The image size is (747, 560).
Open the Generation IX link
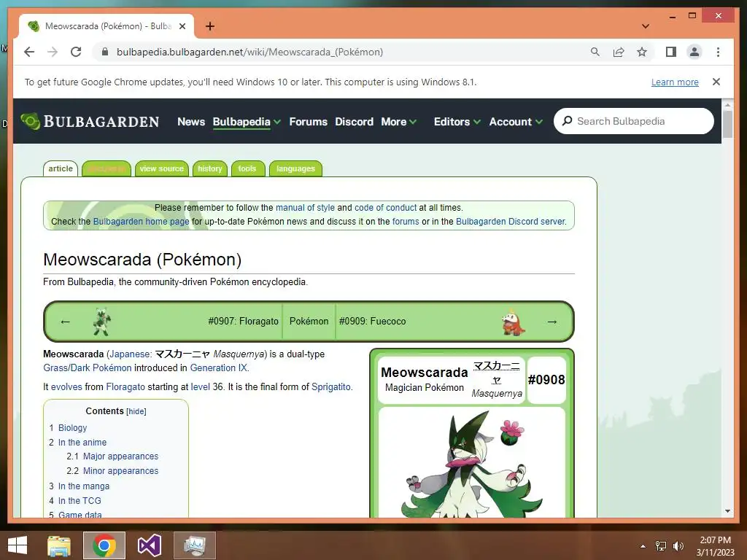point(218,368)
